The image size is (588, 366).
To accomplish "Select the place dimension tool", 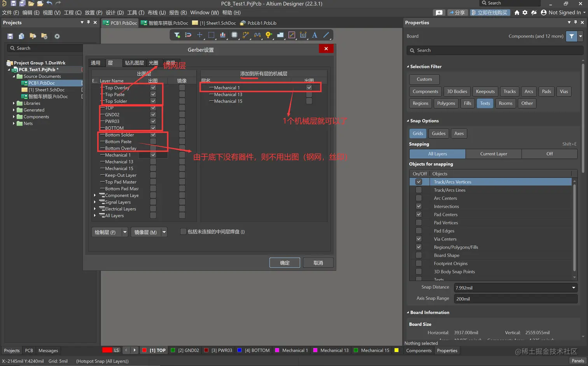I will 303,35.
